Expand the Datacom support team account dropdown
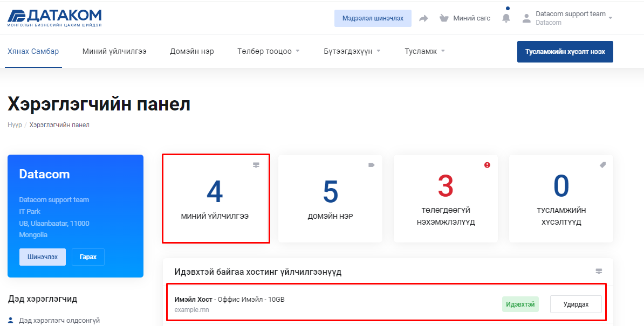The height and width of the screenshot is (326, 644). pos(611,18)
